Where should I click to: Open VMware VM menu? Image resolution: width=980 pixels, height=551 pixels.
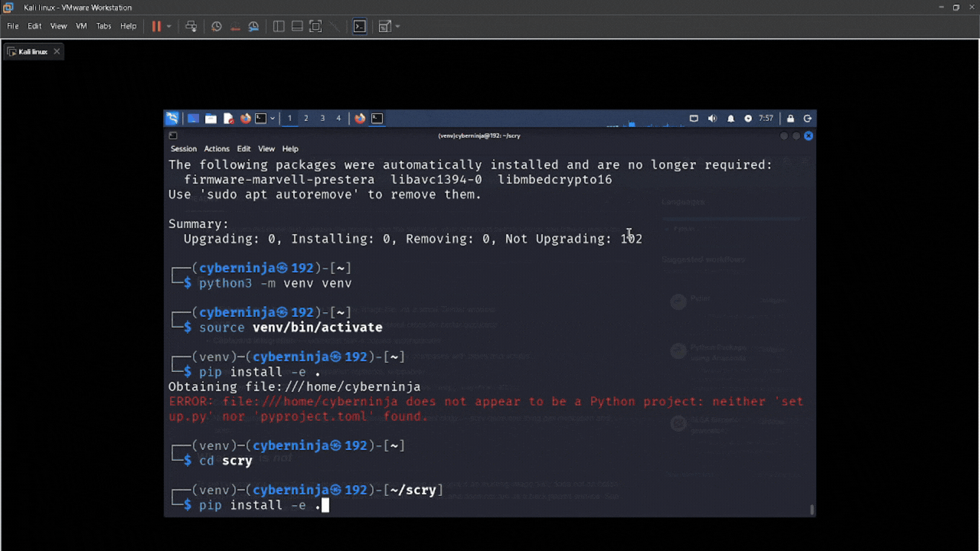tap(81, 26)
